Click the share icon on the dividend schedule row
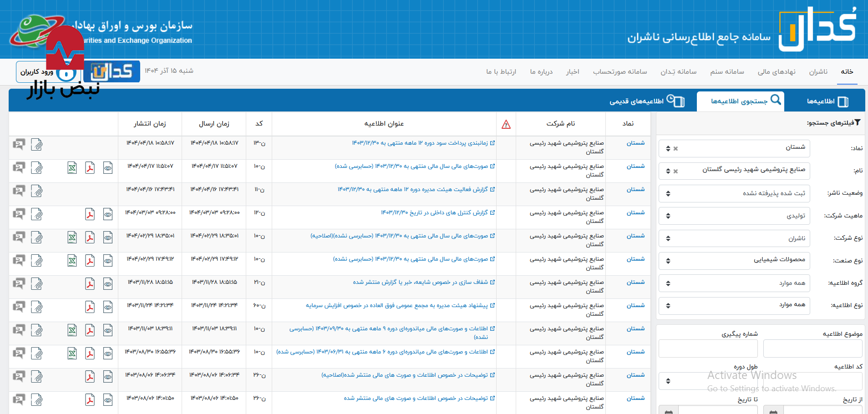 click(19, 144)
